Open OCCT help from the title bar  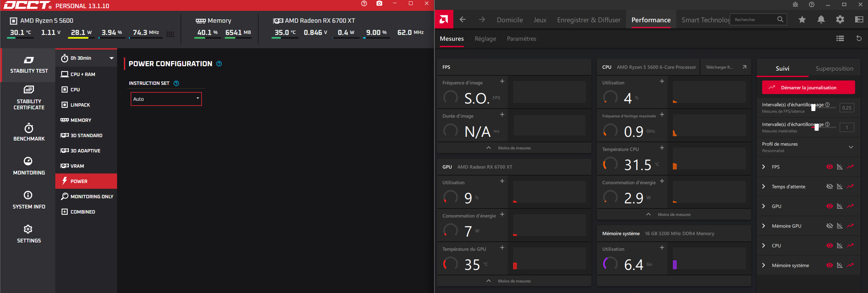[364, 4]
